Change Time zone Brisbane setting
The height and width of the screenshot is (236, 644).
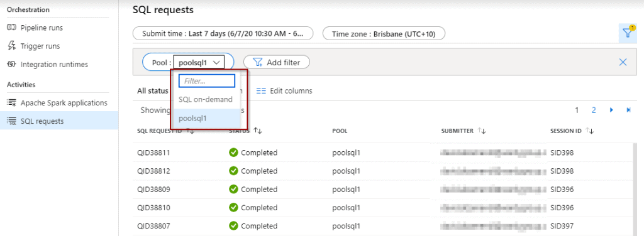[384, 34]
